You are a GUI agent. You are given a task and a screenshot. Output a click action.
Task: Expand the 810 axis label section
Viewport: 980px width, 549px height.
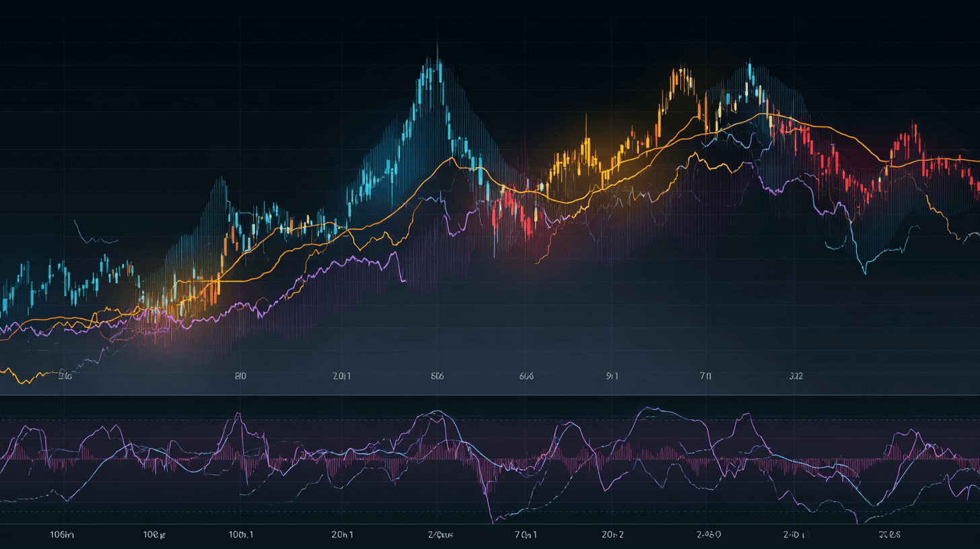pos(240,376)
